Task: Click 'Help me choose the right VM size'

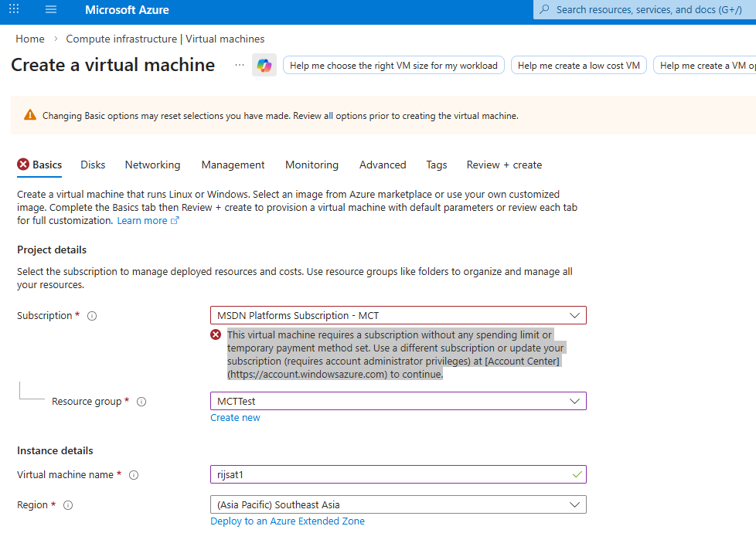Action: 393,66
